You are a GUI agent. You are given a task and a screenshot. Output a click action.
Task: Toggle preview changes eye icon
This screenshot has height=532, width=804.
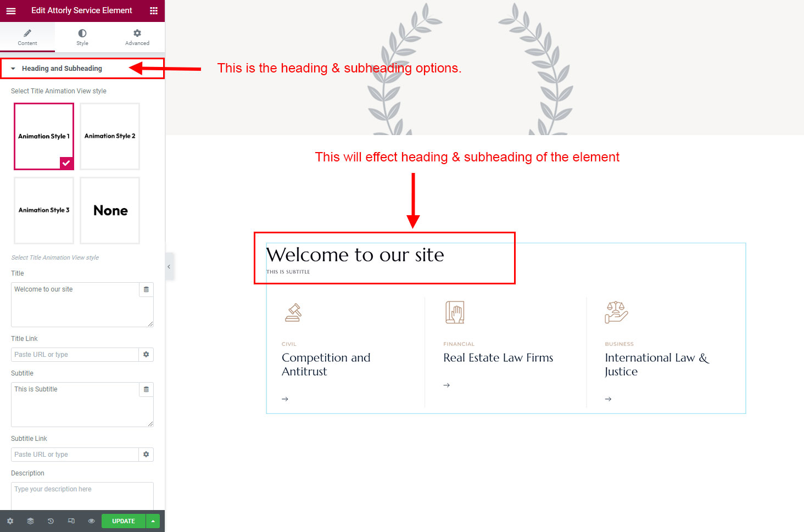[91, 521]
